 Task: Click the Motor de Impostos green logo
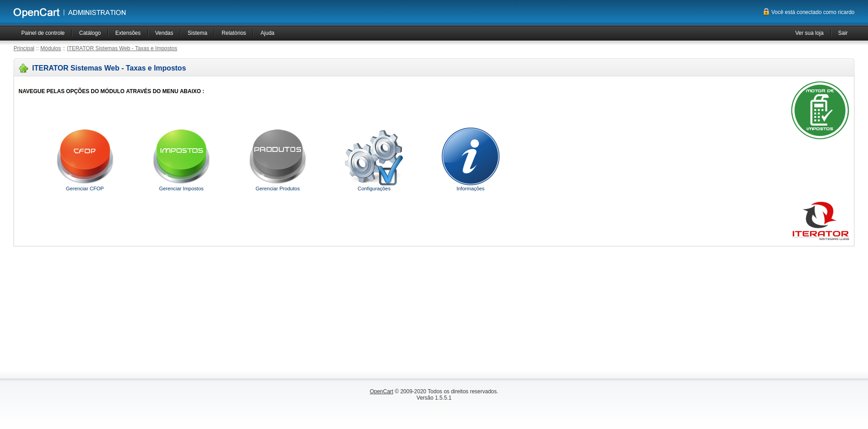click(820, 110)
